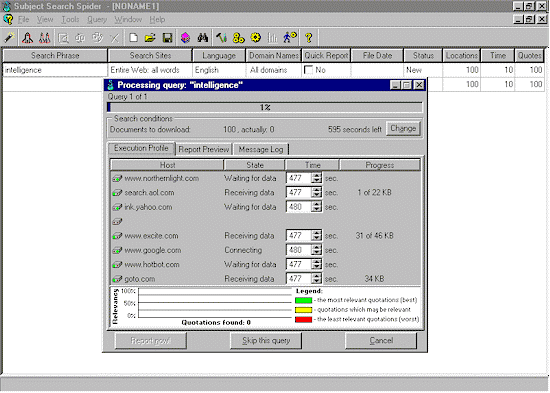Viewport: 550px width, 393px height.
Task: Click the Search Sites column header
Action: point(150,55)
